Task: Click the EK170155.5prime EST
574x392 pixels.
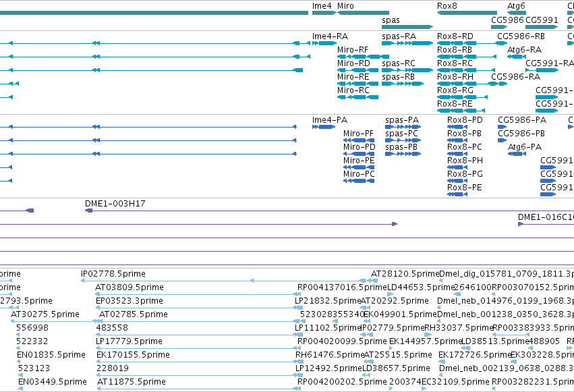Action: pos(199,362)
